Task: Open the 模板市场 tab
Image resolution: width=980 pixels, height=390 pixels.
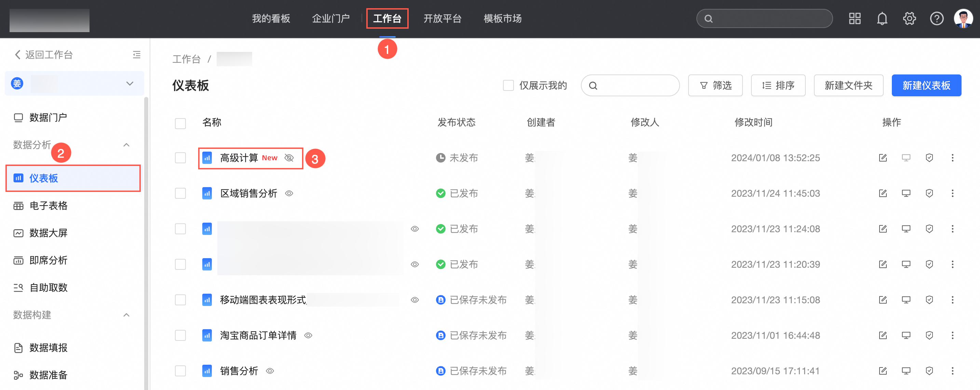Action: (x=502, y=18)
